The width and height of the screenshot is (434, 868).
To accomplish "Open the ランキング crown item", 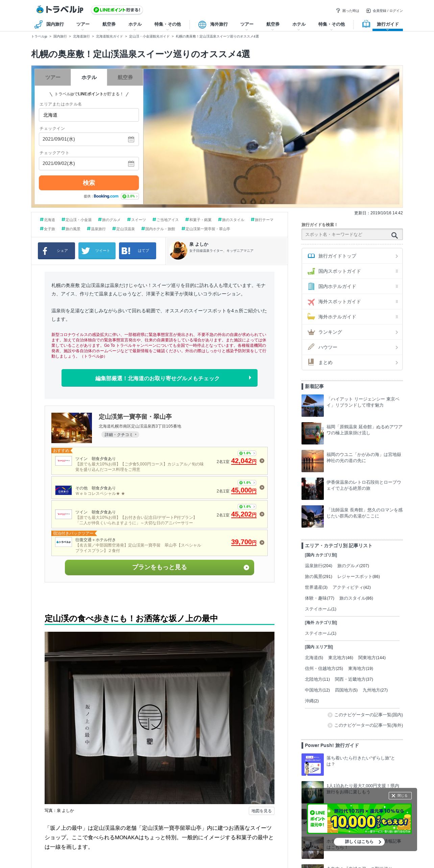I will [x=352, y=332].
